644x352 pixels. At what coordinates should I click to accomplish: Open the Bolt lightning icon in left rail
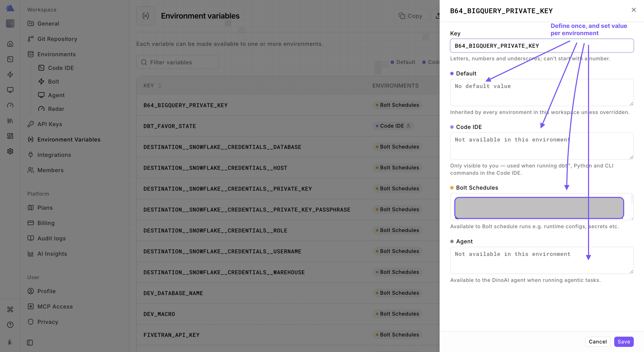click(10, 75)
